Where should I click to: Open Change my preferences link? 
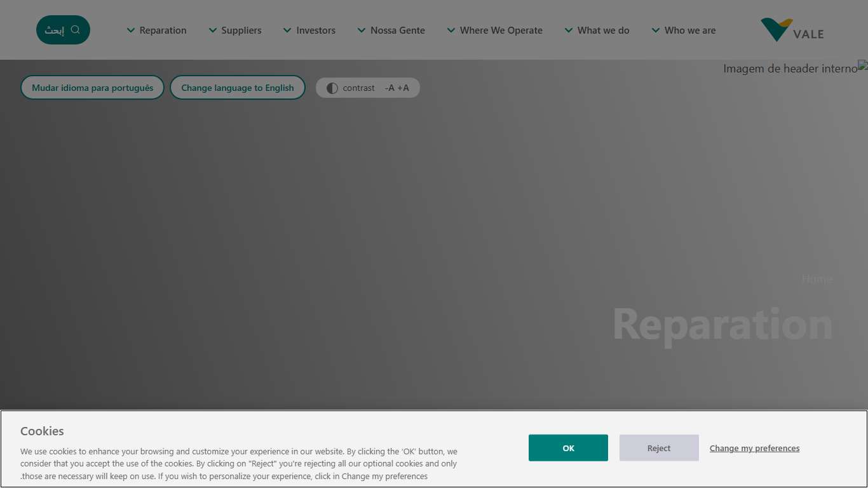pos(754,449)
